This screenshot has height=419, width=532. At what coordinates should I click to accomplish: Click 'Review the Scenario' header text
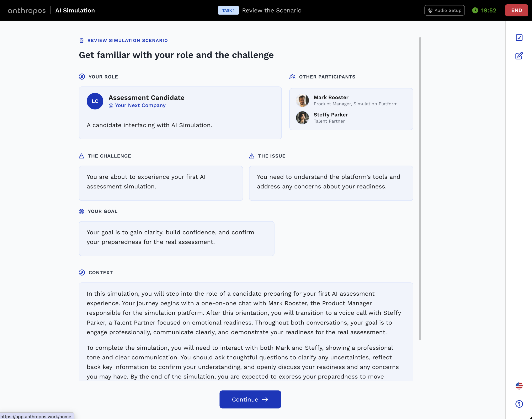pyautogui.click(x=272, y=10)
